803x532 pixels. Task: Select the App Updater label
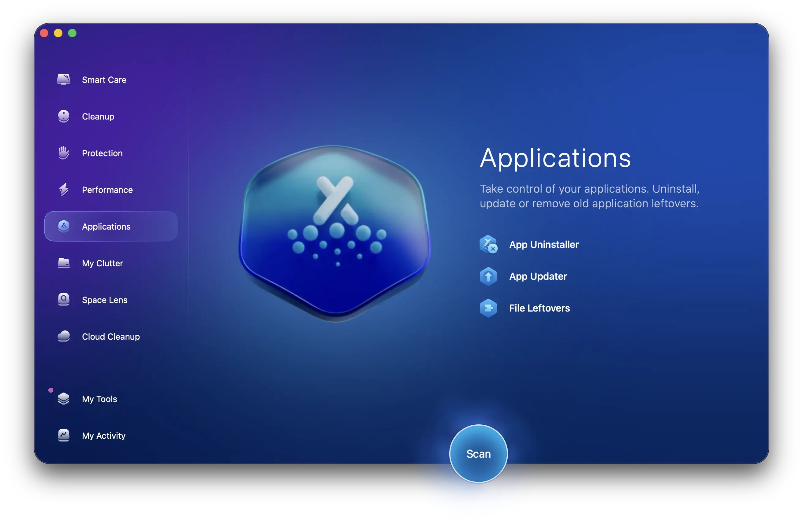click(x=538, y=276)
